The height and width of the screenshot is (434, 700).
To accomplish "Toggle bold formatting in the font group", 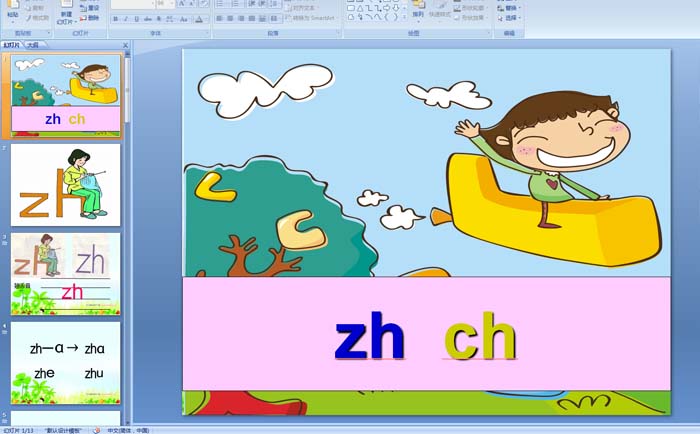I will pyautogui.click(x=115, y=19).
